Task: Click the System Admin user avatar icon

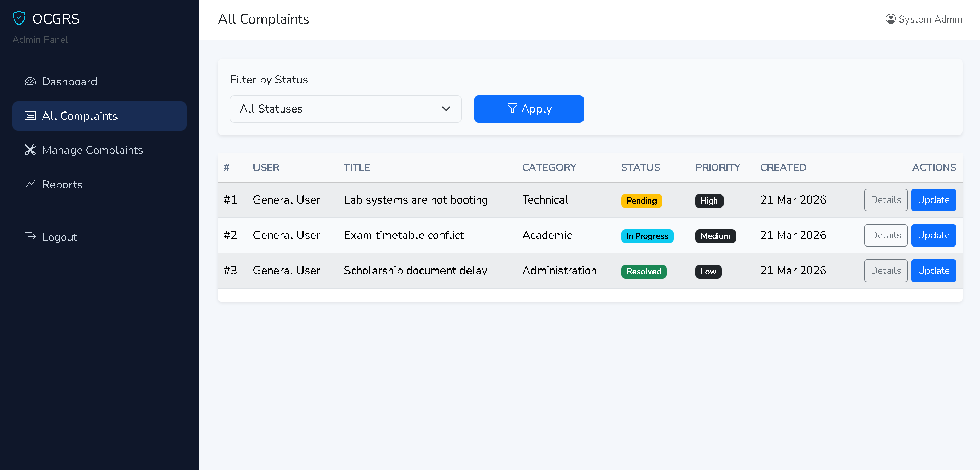Action: click(x=891, y=19)
